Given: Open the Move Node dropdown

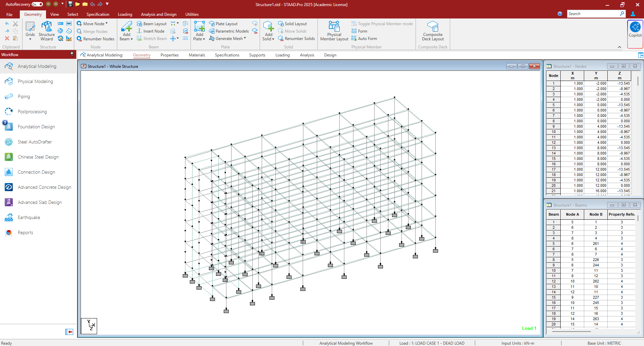Looking at the screenshot, I should click(106, 24).
